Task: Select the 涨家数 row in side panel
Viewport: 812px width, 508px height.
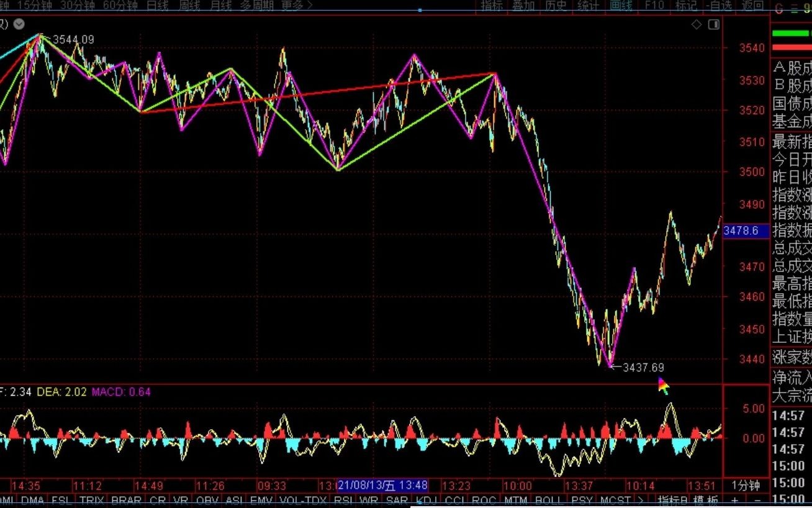Action: pos(792,357)
